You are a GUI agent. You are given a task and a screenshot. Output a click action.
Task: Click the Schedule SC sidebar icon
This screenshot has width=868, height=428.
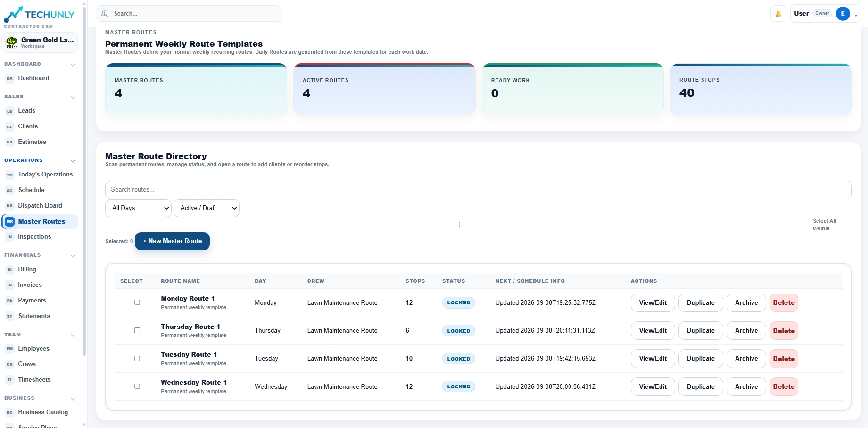[x=9, y=190]
